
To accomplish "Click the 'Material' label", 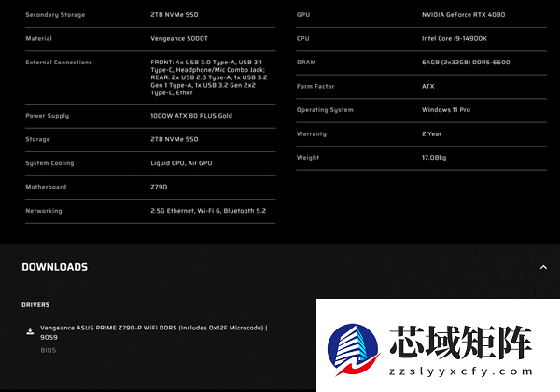I will (38, 38).
